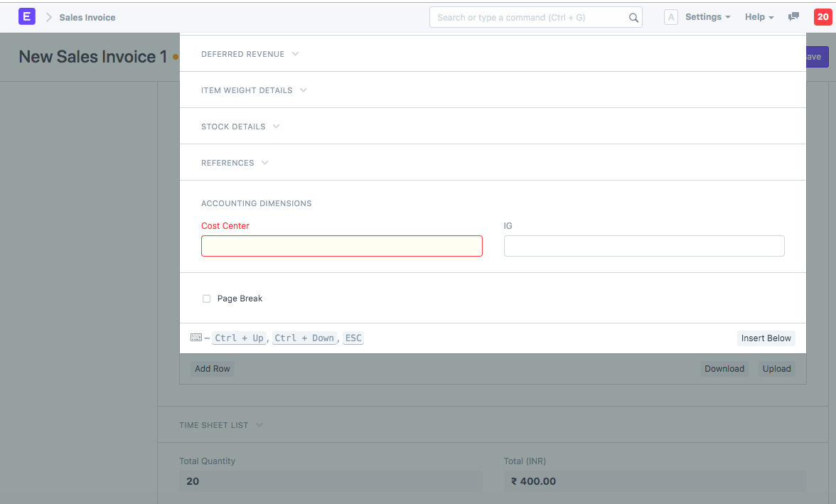Click inside the Cost Center field

pos(341,245)
